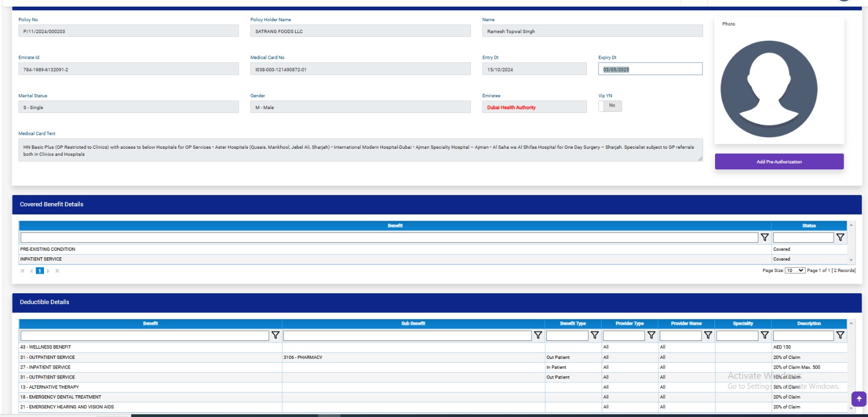Image resolution: width=868 pixels, height=417 pixels.
Task: Click the Covered Benefit column filter icon
Action: click(x=764, y=237)
